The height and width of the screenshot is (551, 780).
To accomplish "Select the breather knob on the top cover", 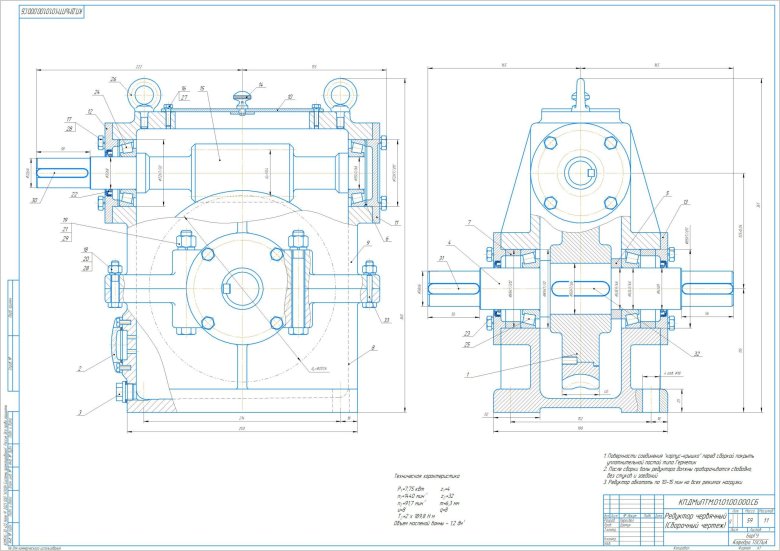I will (241, 97).
